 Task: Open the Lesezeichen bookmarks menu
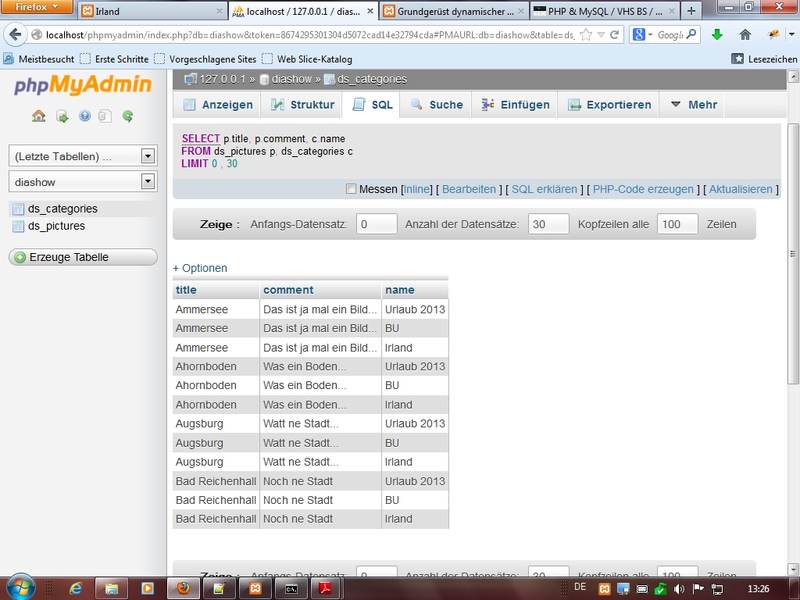(x=764, y=59)
